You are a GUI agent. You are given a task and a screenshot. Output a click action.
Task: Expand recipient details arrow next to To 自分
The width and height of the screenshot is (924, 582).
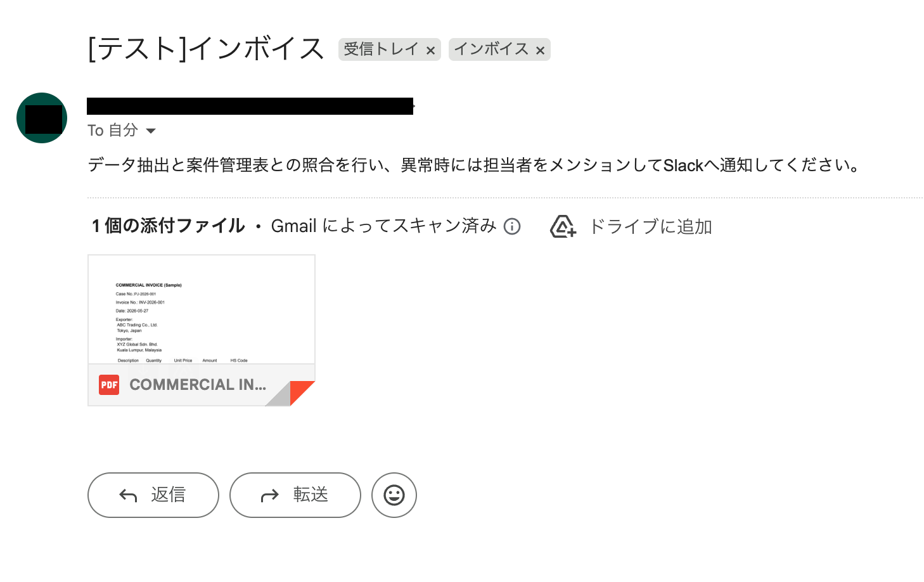pos(151,131)
